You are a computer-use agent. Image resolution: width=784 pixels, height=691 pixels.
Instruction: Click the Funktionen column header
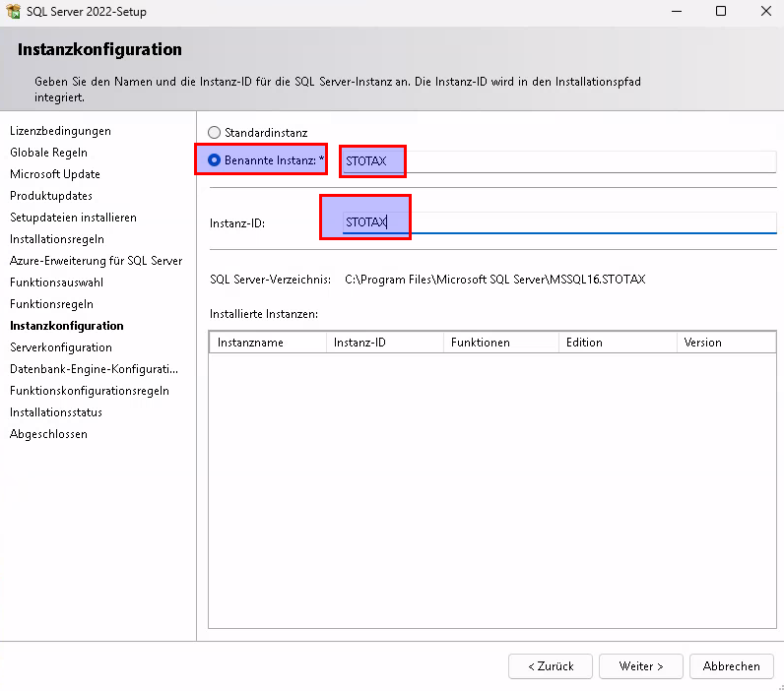tap(500, 343)
